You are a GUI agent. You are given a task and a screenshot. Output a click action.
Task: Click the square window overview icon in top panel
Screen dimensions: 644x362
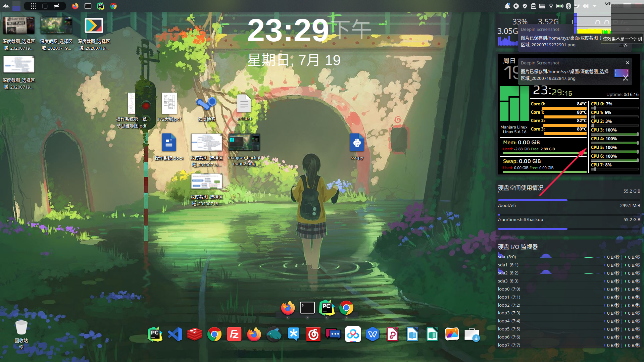point(45,6)
